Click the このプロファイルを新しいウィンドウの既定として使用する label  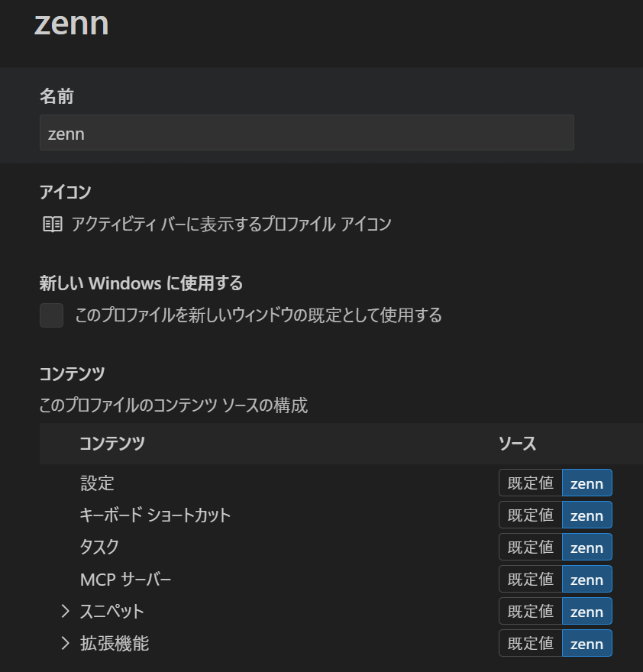point(258,315)
